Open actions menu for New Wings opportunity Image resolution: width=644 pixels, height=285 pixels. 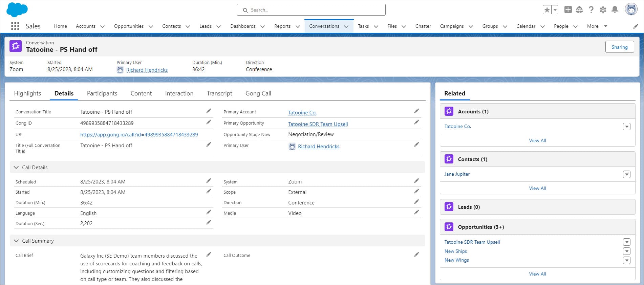(x=627, y=260)
